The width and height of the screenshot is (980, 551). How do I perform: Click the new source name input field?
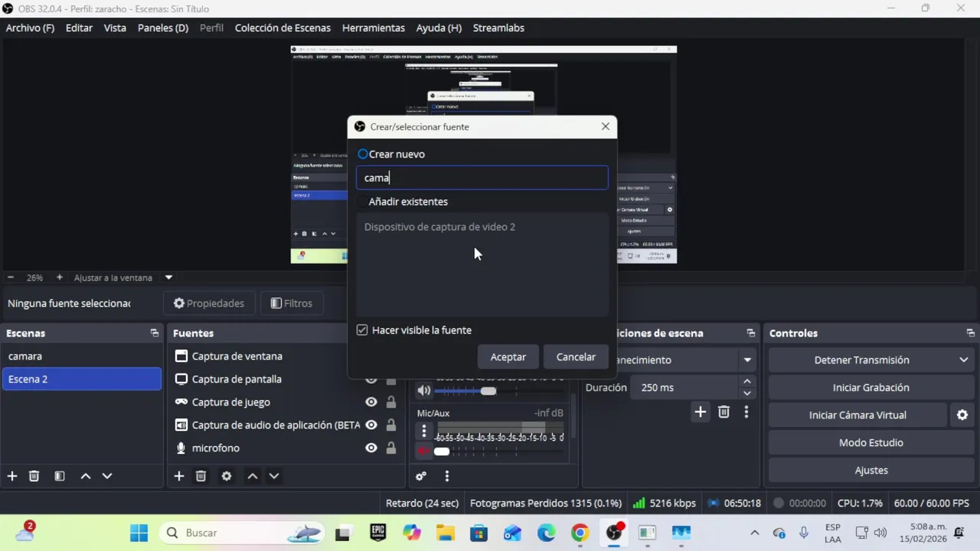pos(482,178)
